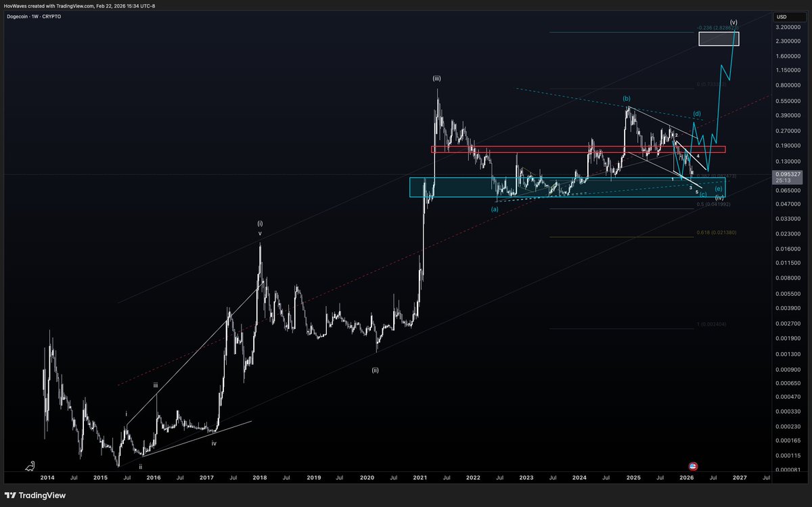The height and width of the screenshot is (507, 812).
Task: Open the event flag marker near 2026
Action: point(693,466)
